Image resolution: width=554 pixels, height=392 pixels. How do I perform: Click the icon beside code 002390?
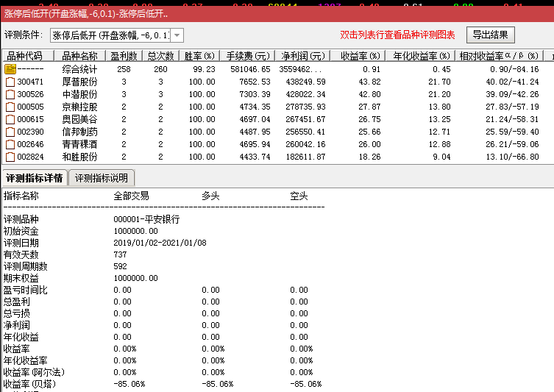coord(10,132)
